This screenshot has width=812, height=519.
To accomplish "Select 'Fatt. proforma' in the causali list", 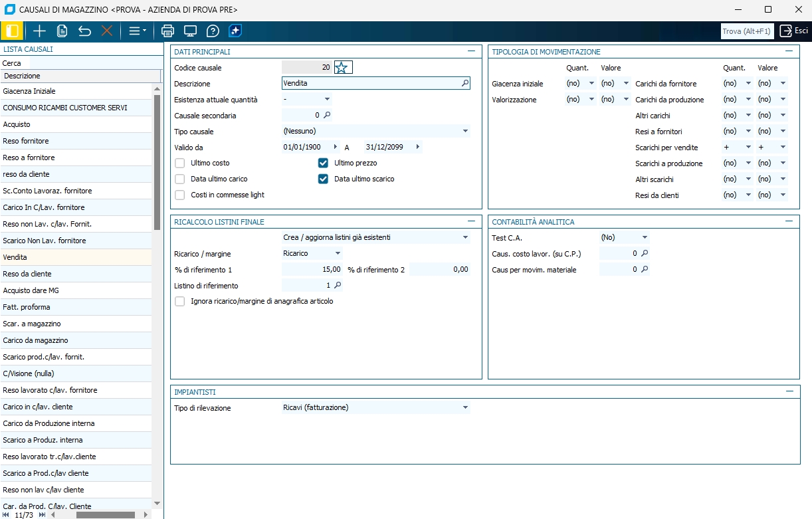I will coord(27,307).
